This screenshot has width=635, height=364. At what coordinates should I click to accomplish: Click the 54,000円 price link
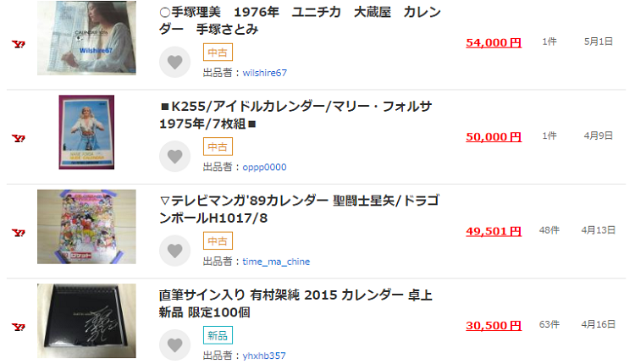click(x=494, y=42)
